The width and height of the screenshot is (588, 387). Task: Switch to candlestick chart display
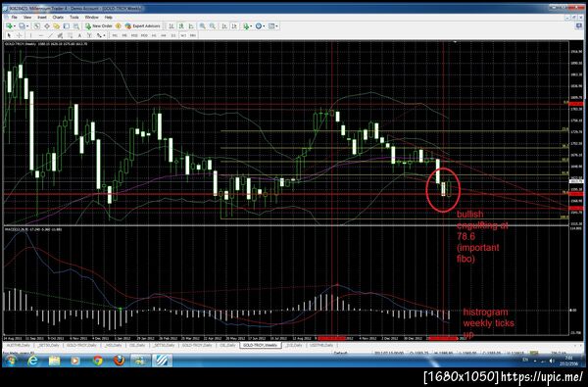[x=181, y=25]
